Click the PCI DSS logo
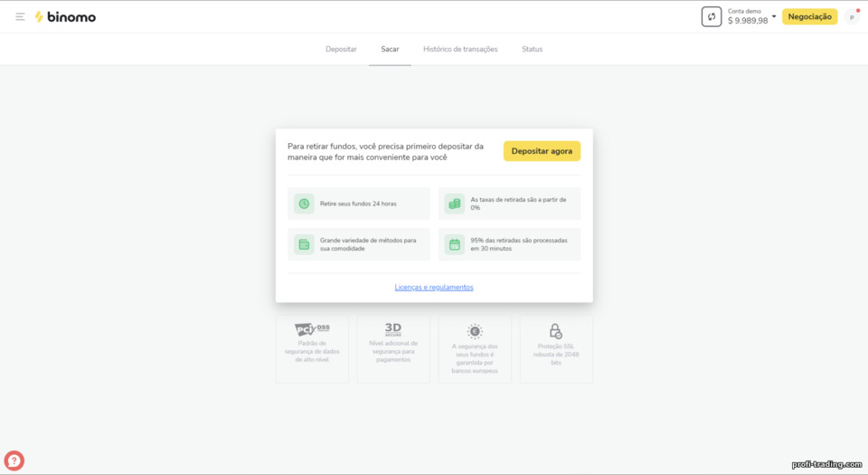868x475 pixels. click(312, 329)
